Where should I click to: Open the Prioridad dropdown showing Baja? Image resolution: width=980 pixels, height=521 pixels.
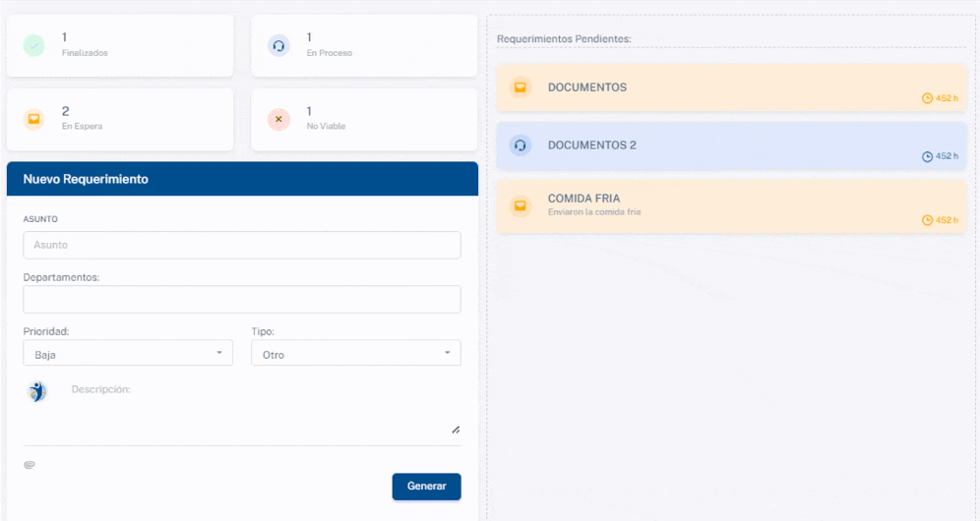pyautogui.click(x=128, y=353)
